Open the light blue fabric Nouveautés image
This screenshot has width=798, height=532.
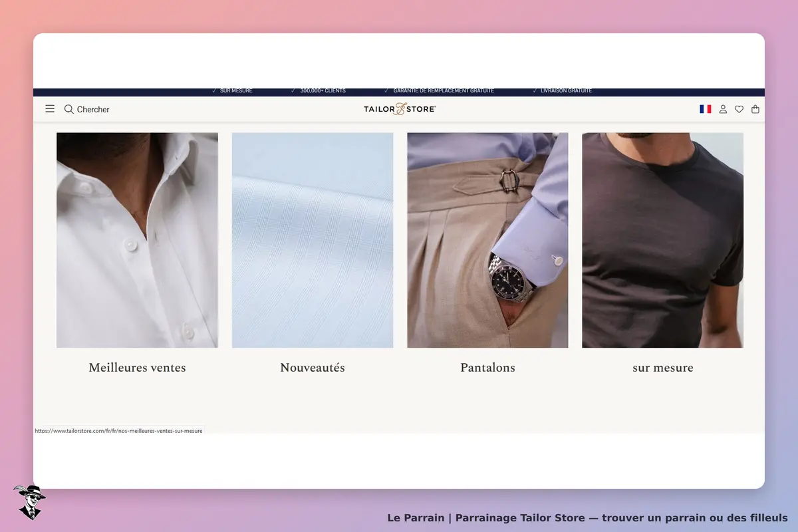click(313, 240)
